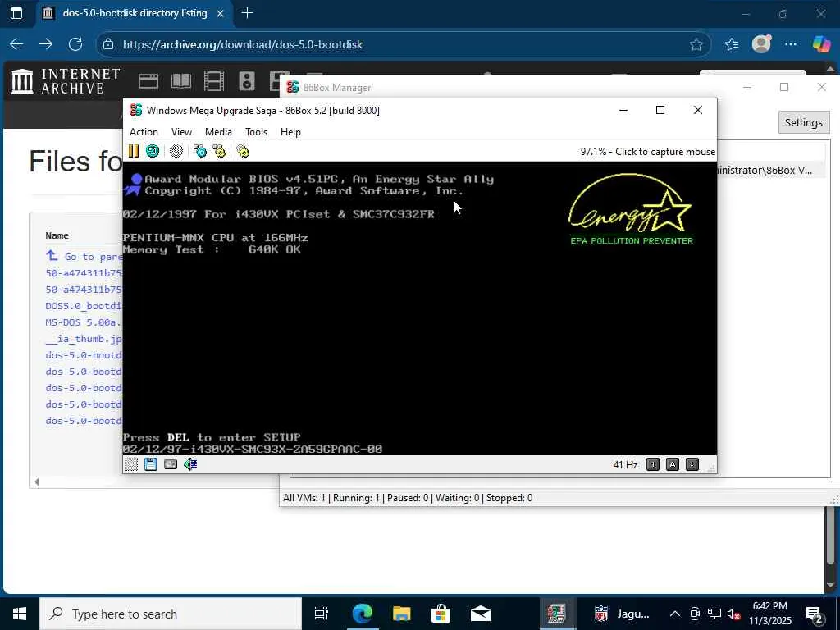Screen dimensions: 840x630
Task: Open MS-DOS 5.00a file link
Action: pyautogui.click(x=84, y=322)
